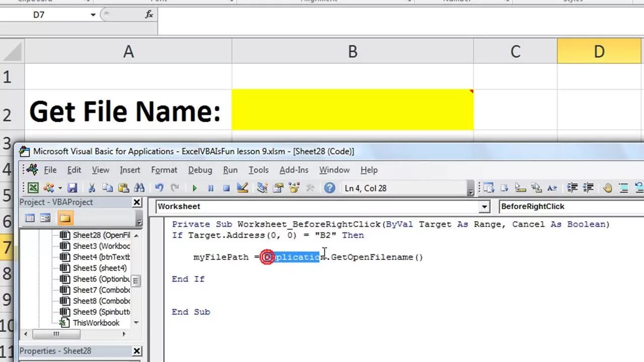Open the Debug menu
The width and height of the screenshot is (644, 362).
[200, 170]
